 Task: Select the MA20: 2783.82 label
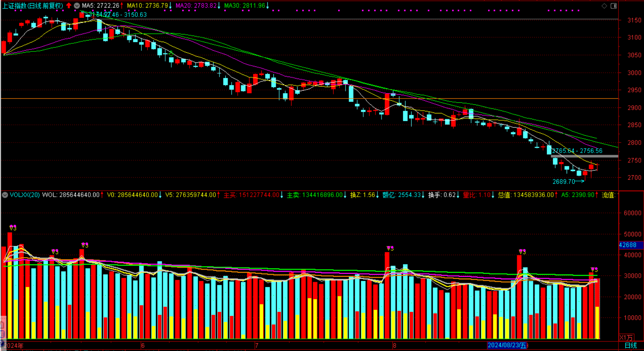pos(196,6)
